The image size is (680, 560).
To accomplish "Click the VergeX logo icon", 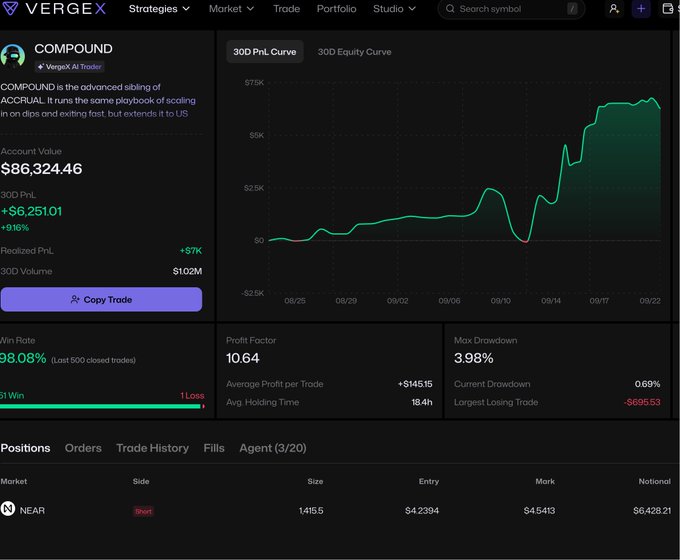I will (x=10, y=8).
